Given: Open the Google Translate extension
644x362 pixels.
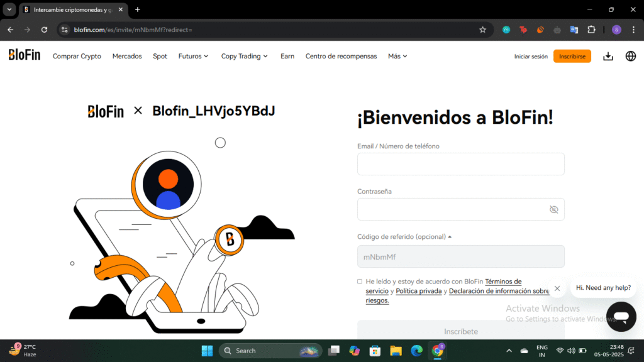Looking at the screenshot, I should [x=574, y=30].
